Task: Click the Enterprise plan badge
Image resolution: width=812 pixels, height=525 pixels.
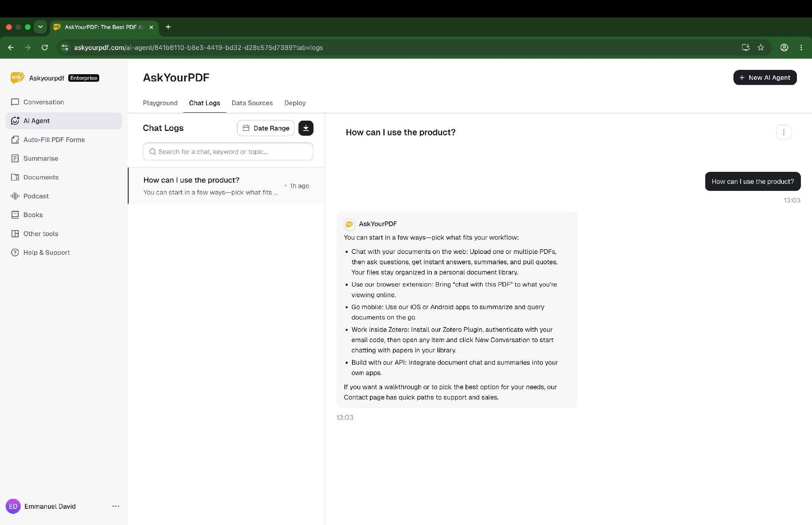Action: (84, 78)
